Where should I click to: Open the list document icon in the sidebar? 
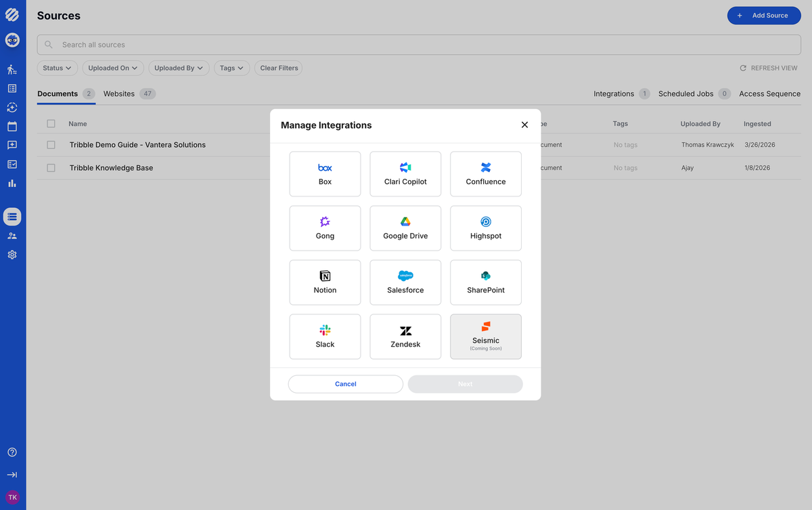click(12, 88)
